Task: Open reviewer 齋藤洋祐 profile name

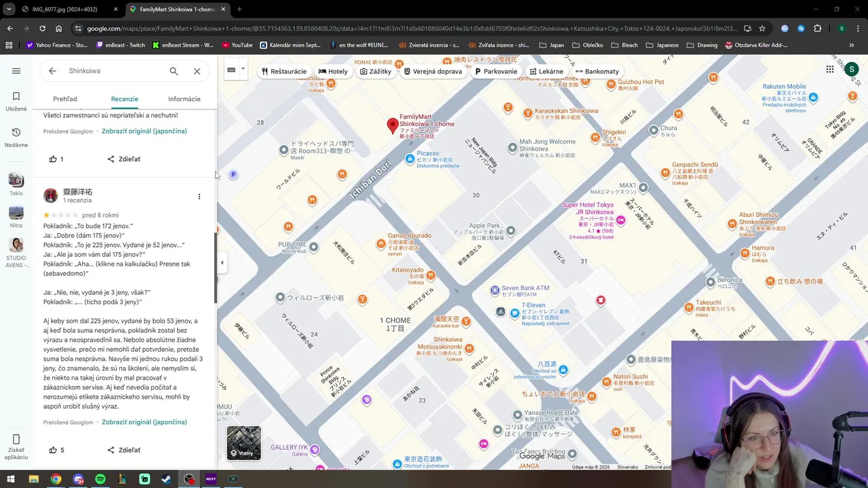Action: [77, 192]
